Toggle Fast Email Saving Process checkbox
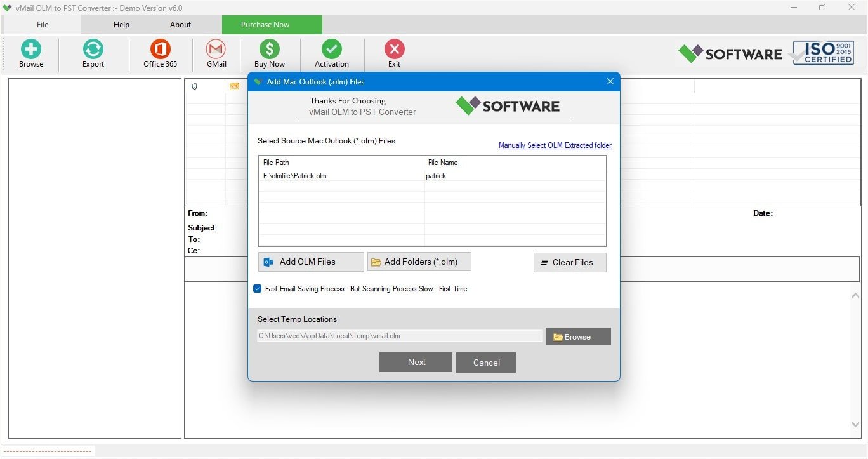The image size is (868, 459). point(257,289)
